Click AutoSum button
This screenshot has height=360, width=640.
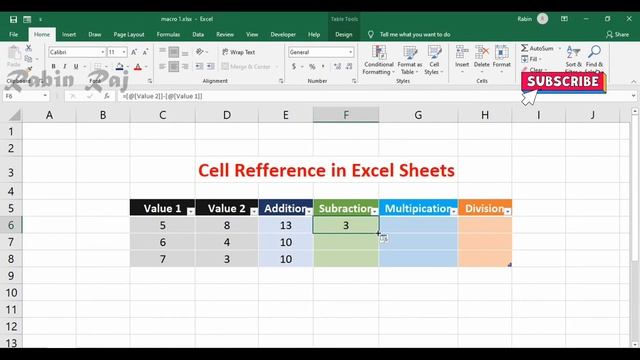[x=538, y=48]
